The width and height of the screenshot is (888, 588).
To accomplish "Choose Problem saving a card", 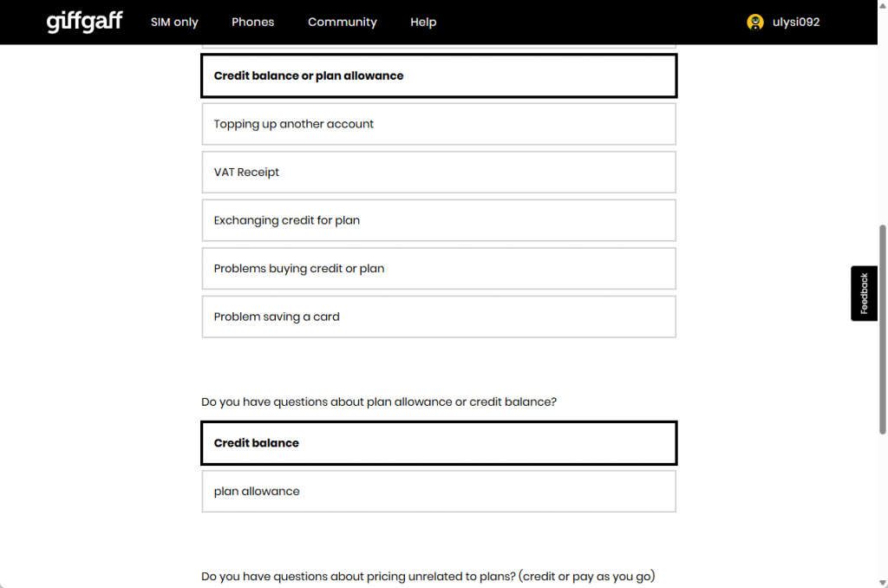I will [x=439, y=317].
